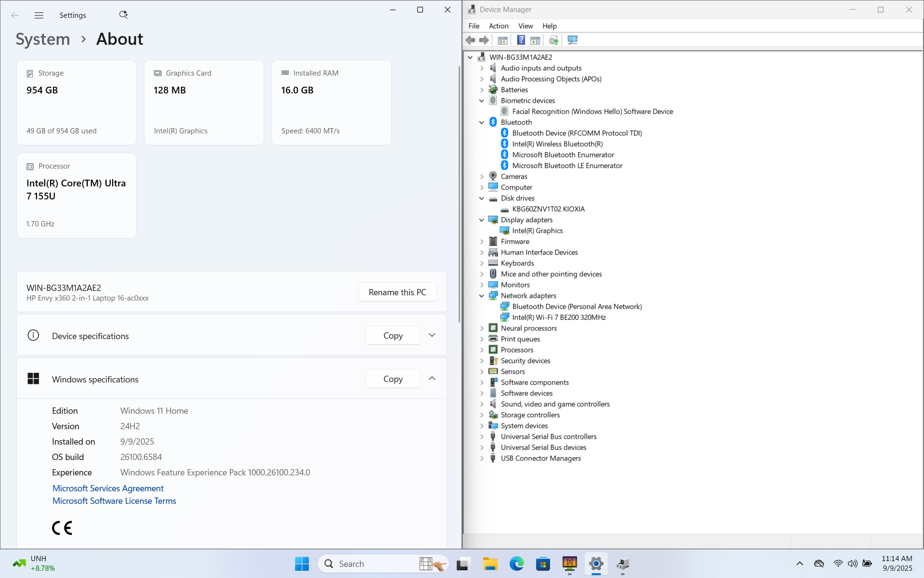Show hidden icons in the system tray
The width and height of the screenshot is (924, 578).
tap(799, 564)
